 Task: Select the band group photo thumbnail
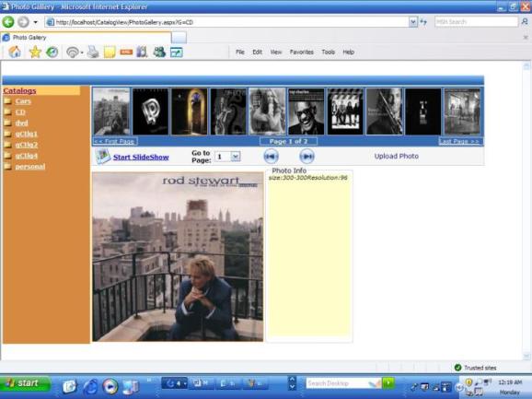[x=345, y=111]
